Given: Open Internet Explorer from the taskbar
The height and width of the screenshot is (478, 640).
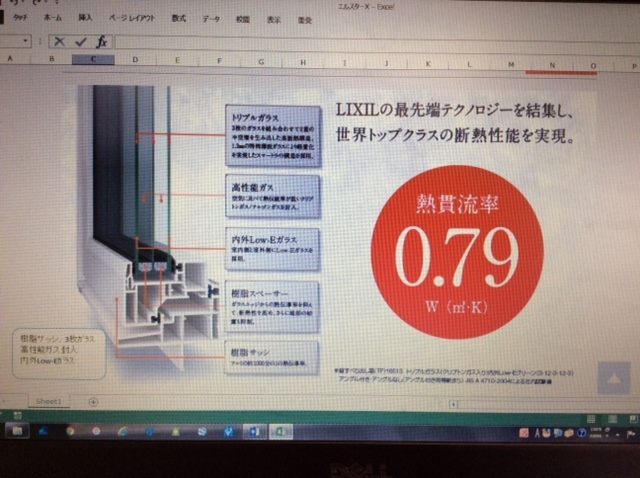Looking at the screenshot, I should point(123,431).
